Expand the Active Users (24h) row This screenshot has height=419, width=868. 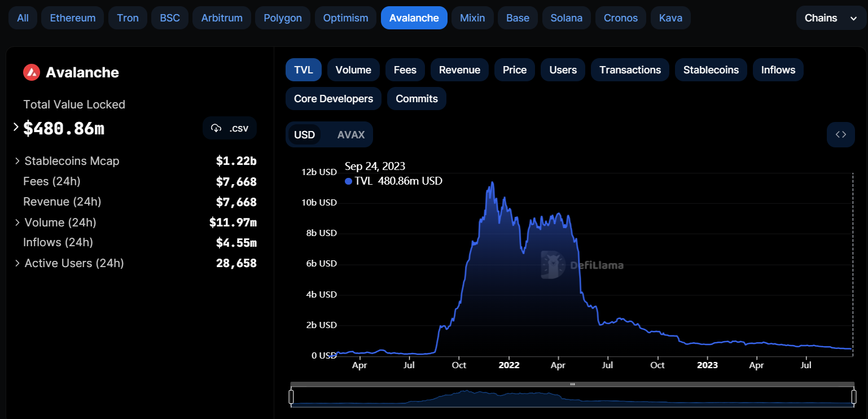click(x=17, y=263)
